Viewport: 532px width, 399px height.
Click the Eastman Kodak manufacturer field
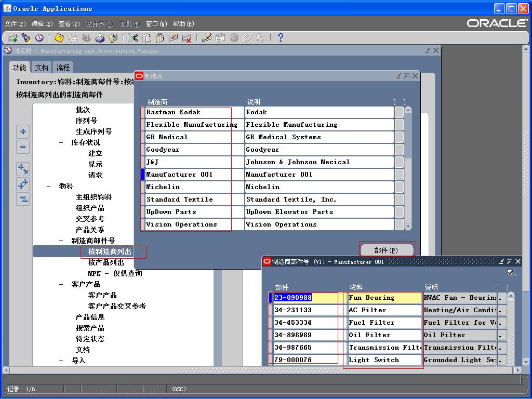[194, 112]
